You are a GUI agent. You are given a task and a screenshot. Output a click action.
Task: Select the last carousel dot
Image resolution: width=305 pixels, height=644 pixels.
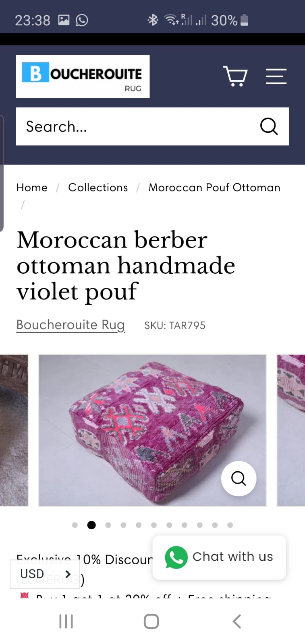point(230,525)
